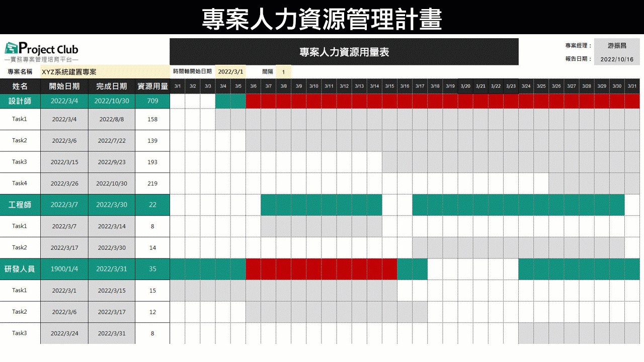Click the XYZ系統建置專案 project name field
Screen dimensions: 644x362
[105, 72]
